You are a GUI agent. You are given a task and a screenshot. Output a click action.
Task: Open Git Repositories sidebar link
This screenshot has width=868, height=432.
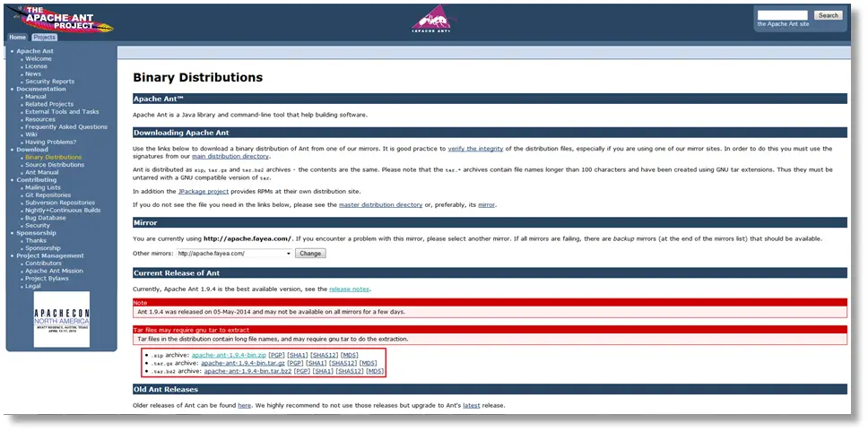pos(48,195)
